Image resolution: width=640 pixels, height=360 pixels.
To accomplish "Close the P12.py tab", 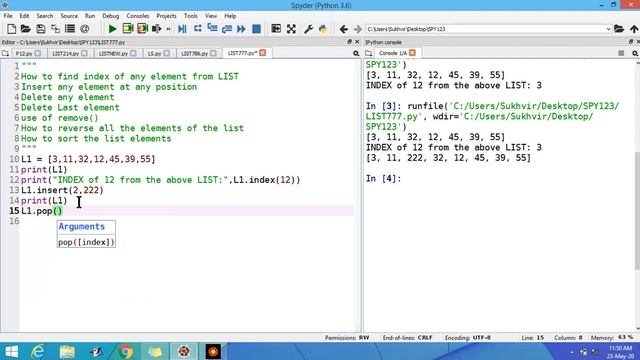I will coord(38,53).
